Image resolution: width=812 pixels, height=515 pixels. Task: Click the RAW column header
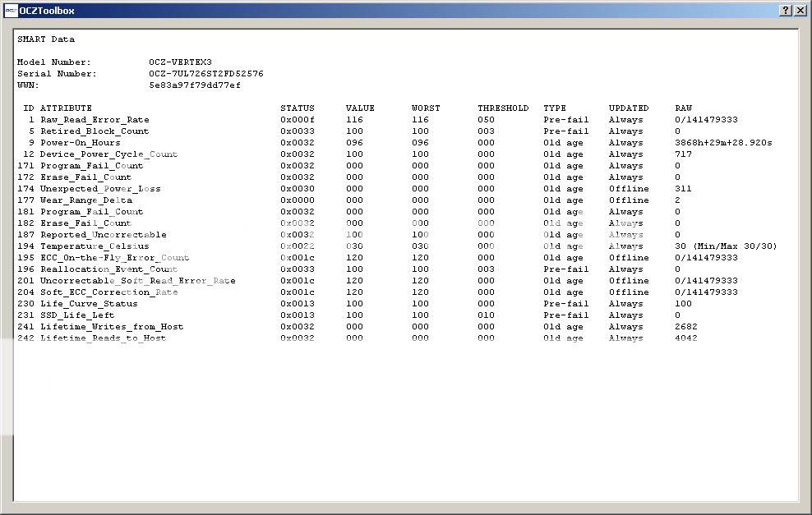[x=684, y=108]
